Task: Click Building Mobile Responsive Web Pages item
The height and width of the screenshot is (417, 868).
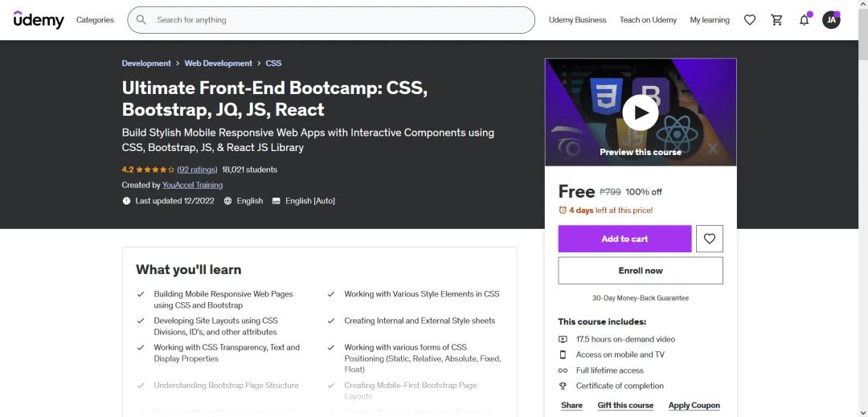Action: click(223, 299)
